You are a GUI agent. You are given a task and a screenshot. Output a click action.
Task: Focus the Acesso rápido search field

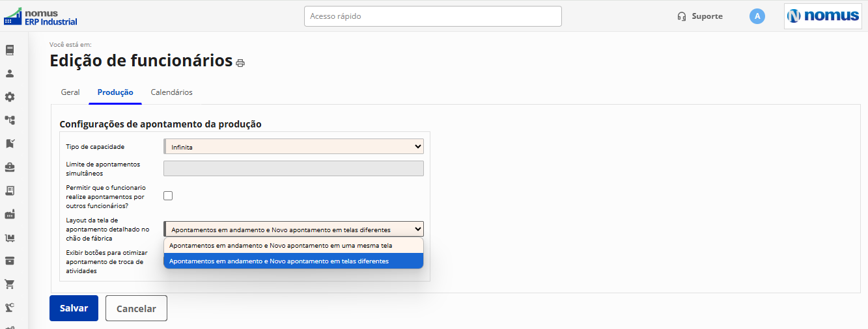click(433, 16)
